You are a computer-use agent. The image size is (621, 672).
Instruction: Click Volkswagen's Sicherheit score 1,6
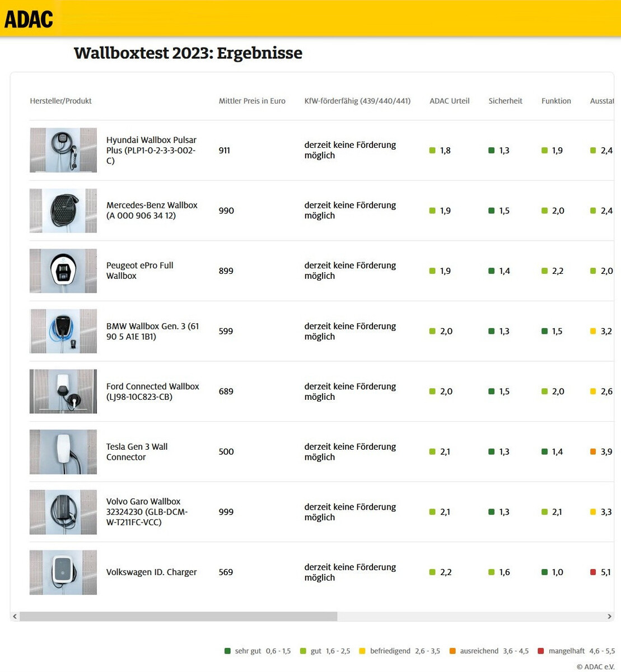[x=505, y=572]
